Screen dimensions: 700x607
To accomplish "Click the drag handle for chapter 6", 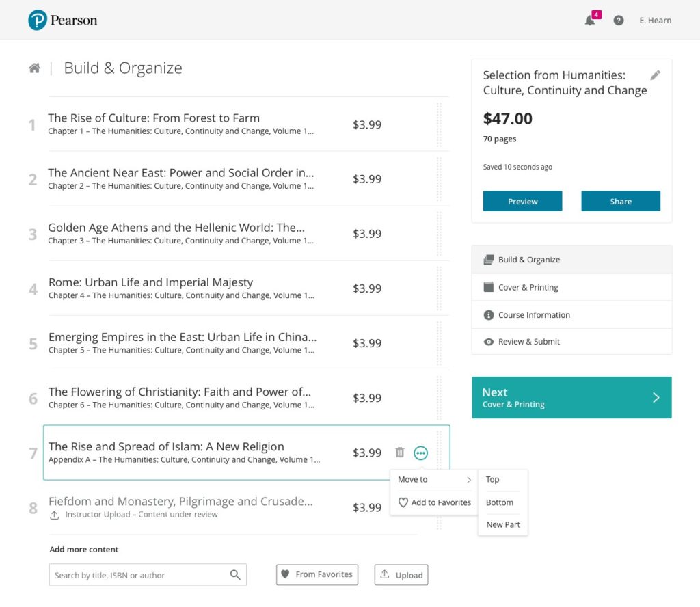I will pos(440,398).
